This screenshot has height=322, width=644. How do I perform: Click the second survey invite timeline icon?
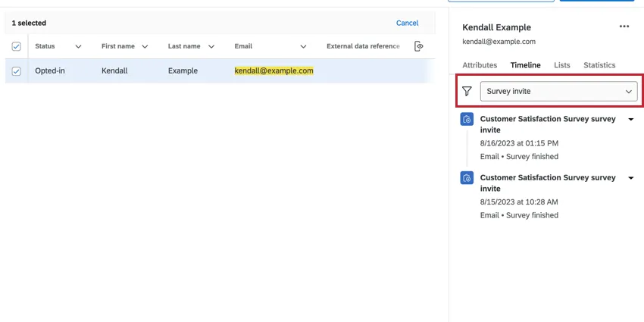(467, 178)
